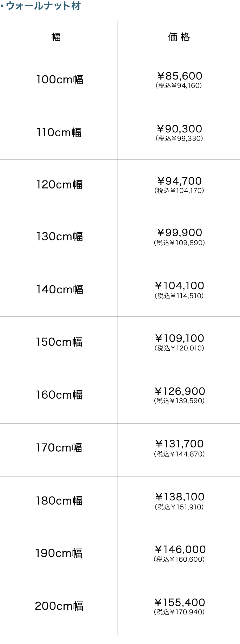Image resolution: width=240 pixels, height=644 pixels.
Task: Click the ¥155,400 price
Action: pos(179,603)
